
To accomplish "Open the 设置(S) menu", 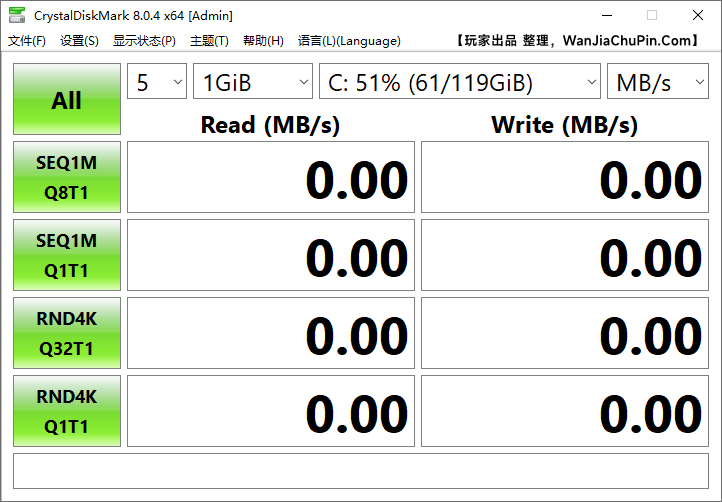I will click(79, 41).
